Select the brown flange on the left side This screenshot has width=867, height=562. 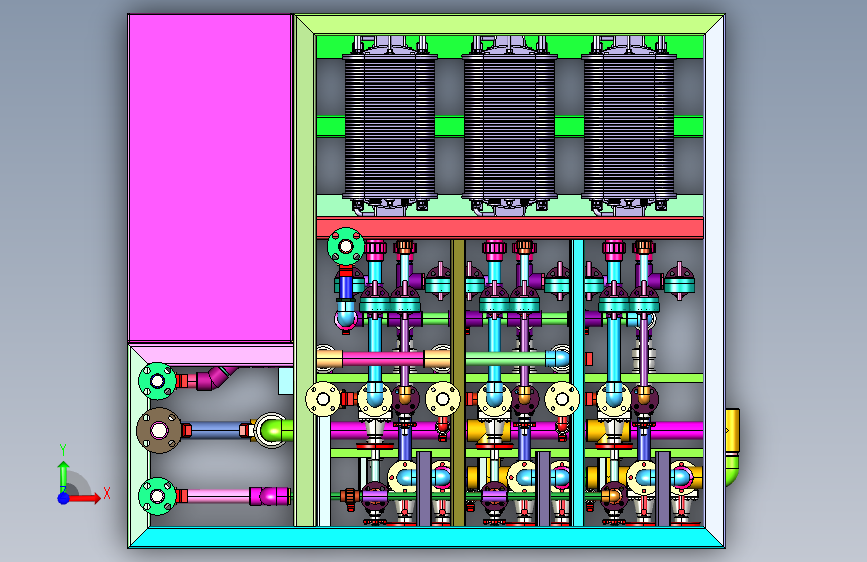pyautogui.click(x=159, y=430)
